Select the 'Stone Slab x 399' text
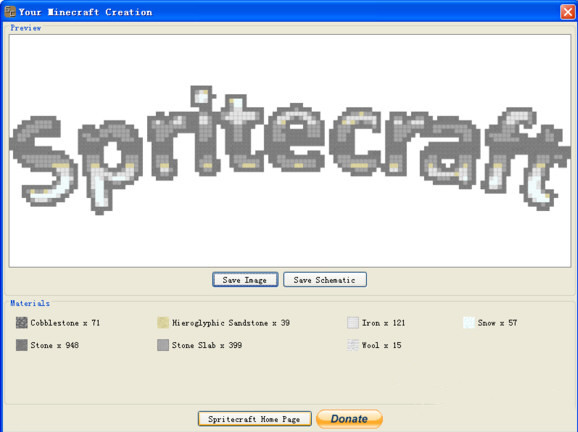This screenshot has width=578, height=432. [x=207, y=345]
